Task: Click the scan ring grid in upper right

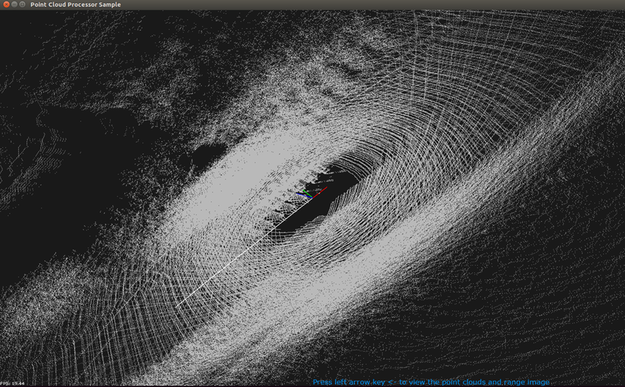Action: 498,80
